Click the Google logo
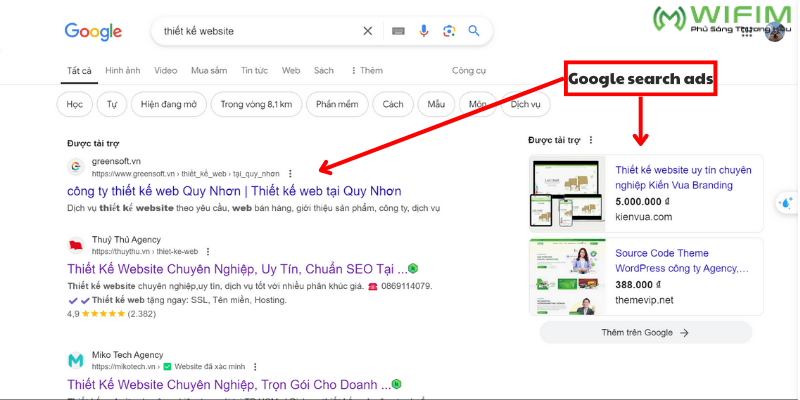 [x=93, y=32]
